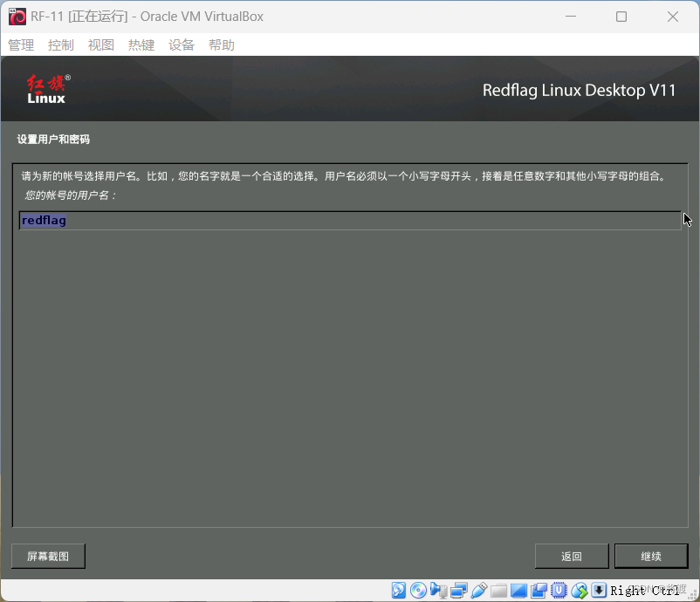Click the mouse integration status icon
Screen dimensions: 700x602
click(580, 590)
